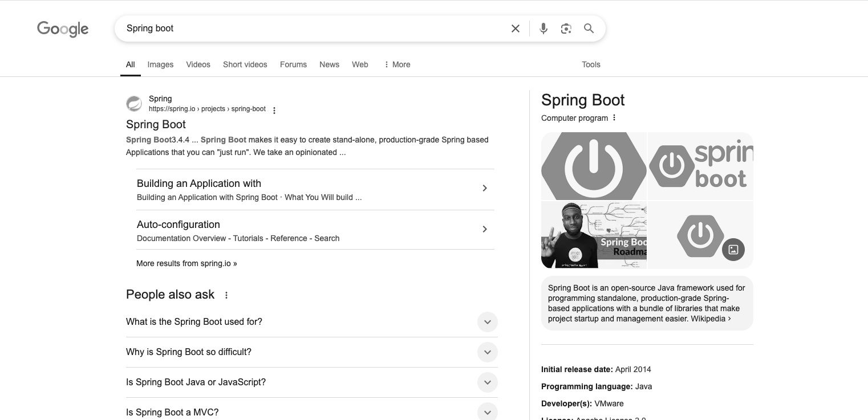Screen dimensions: 868x420
Task: Click the Programming language label
Action: pos(587,386)
